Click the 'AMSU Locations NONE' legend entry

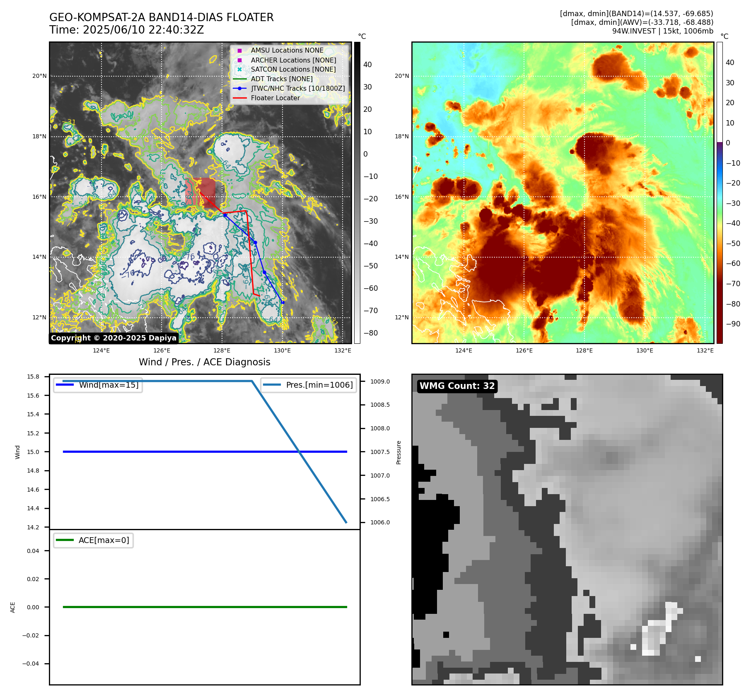point(287,50)
